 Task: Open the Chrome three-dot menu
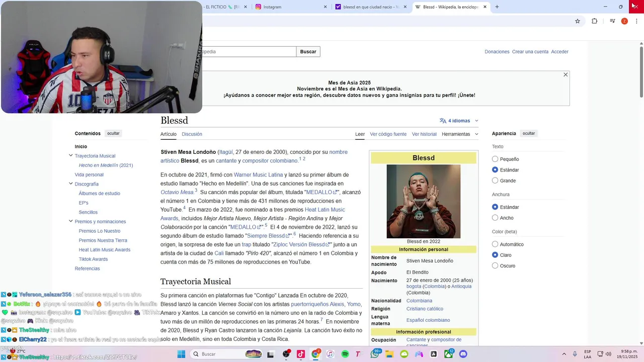(637, 21)
